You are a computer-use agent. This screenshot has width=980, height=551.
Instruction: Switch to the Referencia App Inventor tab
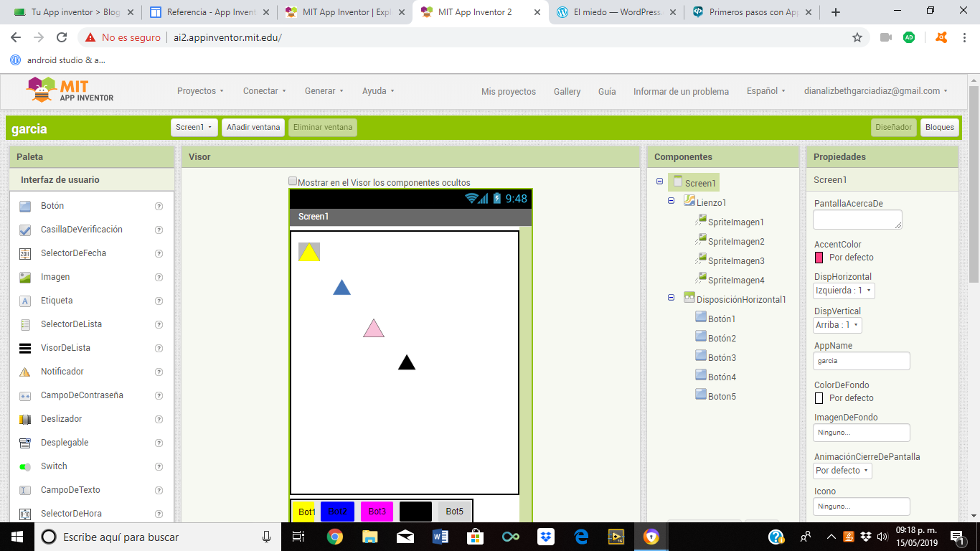[209, 12]
